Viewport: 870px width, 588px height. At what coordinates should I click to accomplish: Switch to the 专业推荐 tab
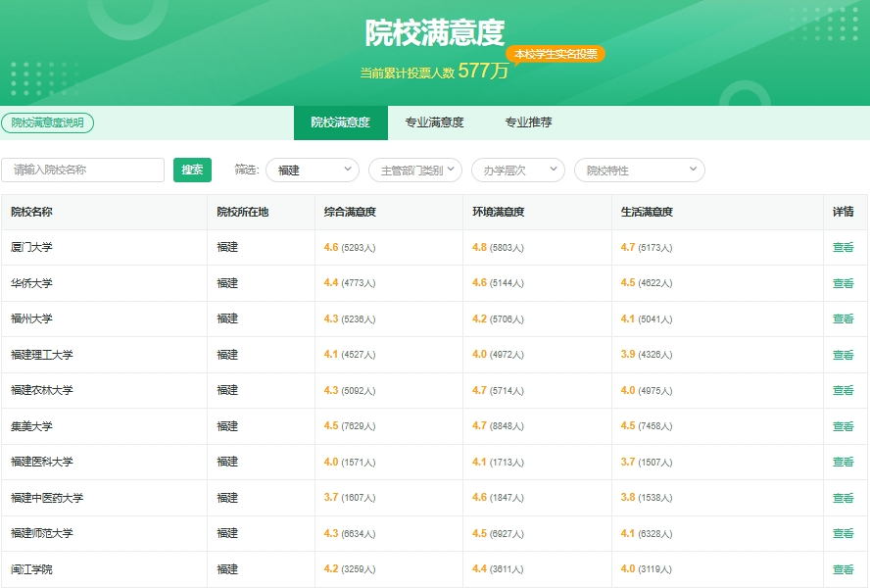pyautogui.click(x=528, y=122)
